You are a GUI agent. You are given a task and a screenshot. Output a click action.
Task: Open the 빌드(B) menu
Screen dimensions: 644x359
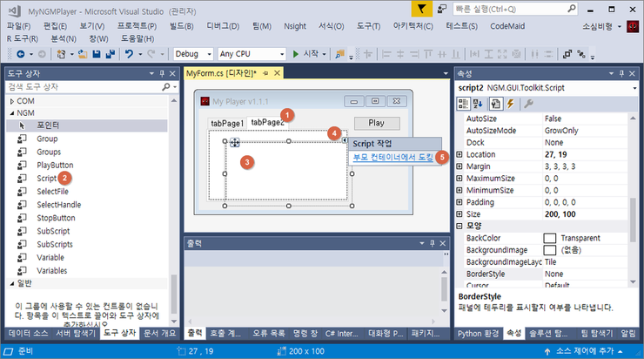coord(182,26)
